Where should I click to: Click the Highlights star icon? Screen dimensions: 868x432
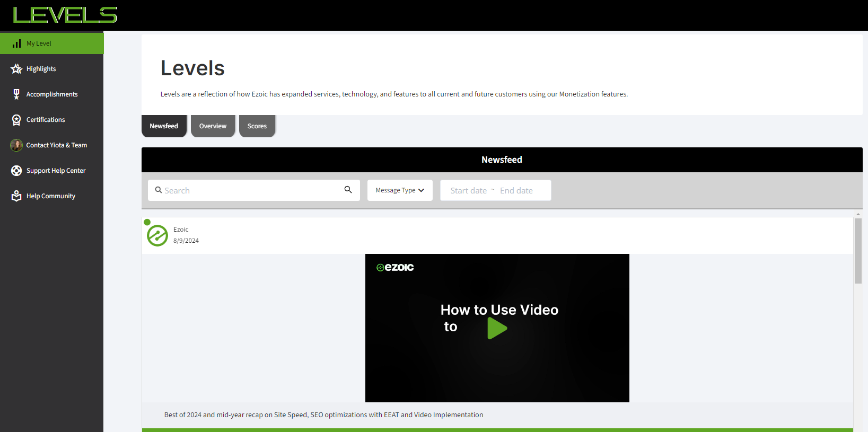(x=16, y=69)
